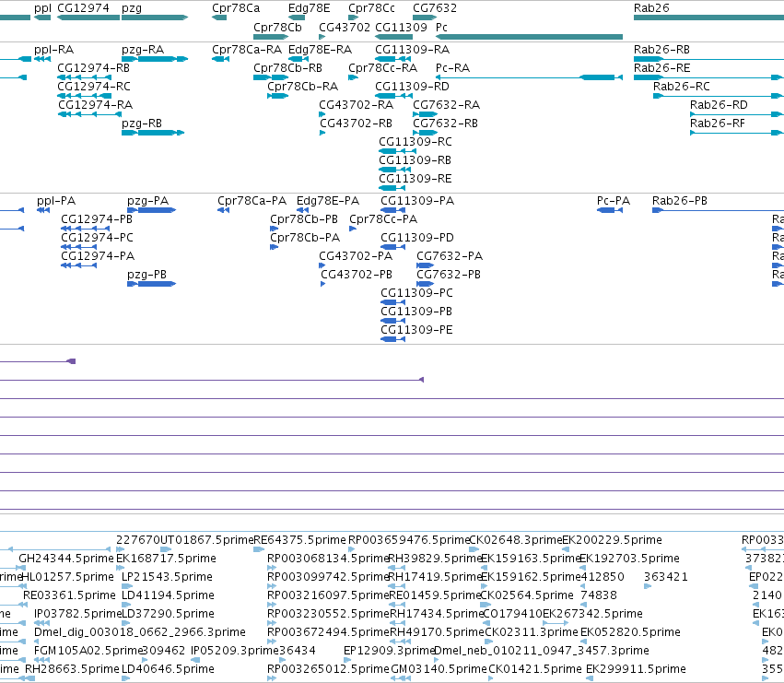Select EST EK299911.5prime
The image size is (784, 683).
pyautogui.click(x=590, y=678)
